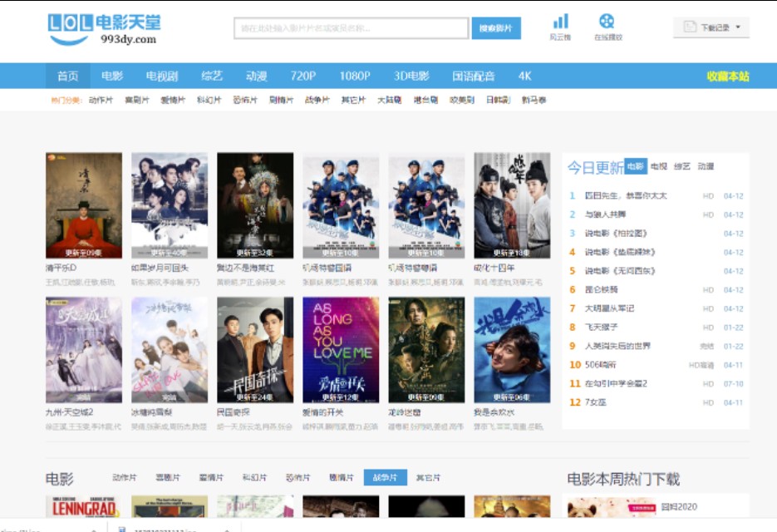Open 动作片 in the hot categories row

point(101,100)
